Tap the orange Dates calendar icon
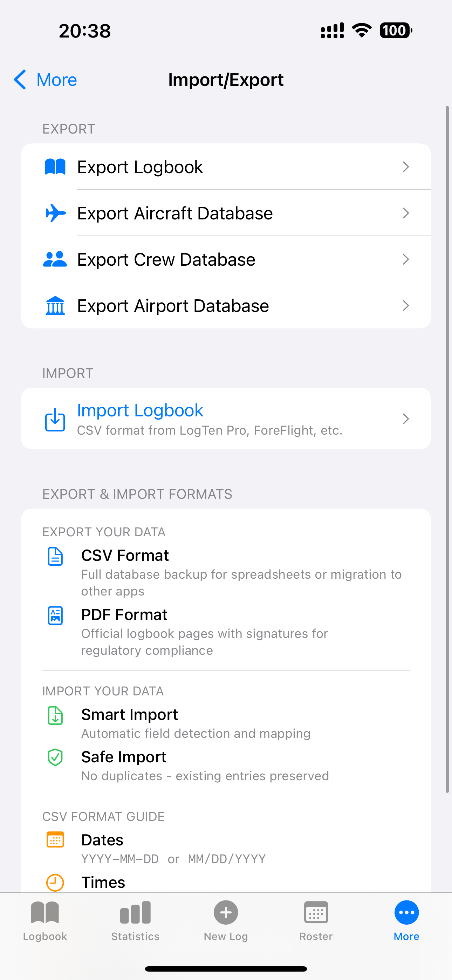Viewport: 452px width, 980px height. (x=55, y=839)
